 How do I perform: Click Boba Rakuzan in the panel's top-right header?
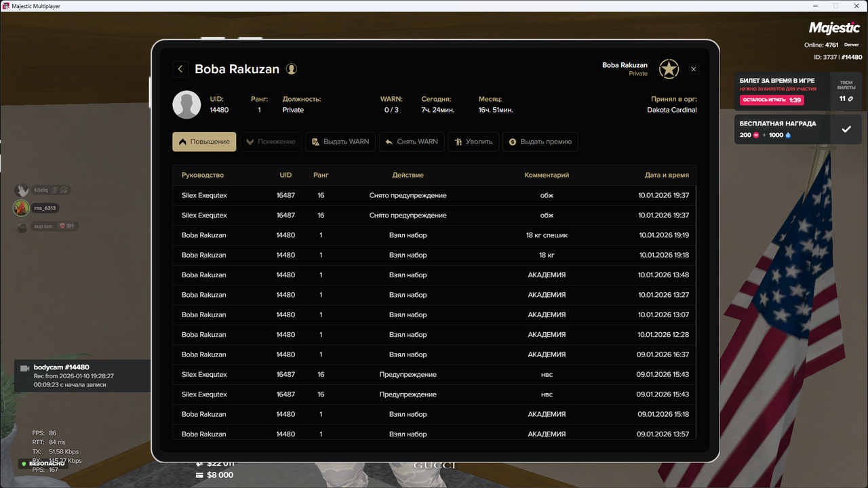tap(625, 65)
